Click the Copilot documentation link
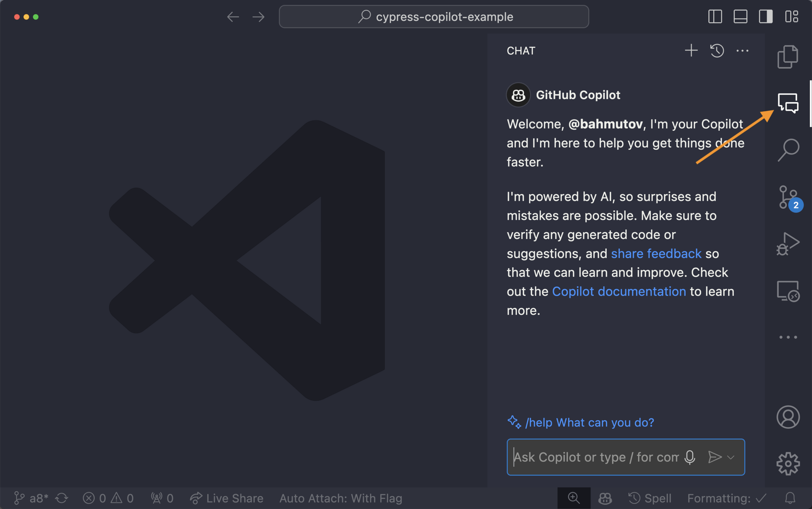The height and width of the screenshot is (509, 812). click(619, 291)
